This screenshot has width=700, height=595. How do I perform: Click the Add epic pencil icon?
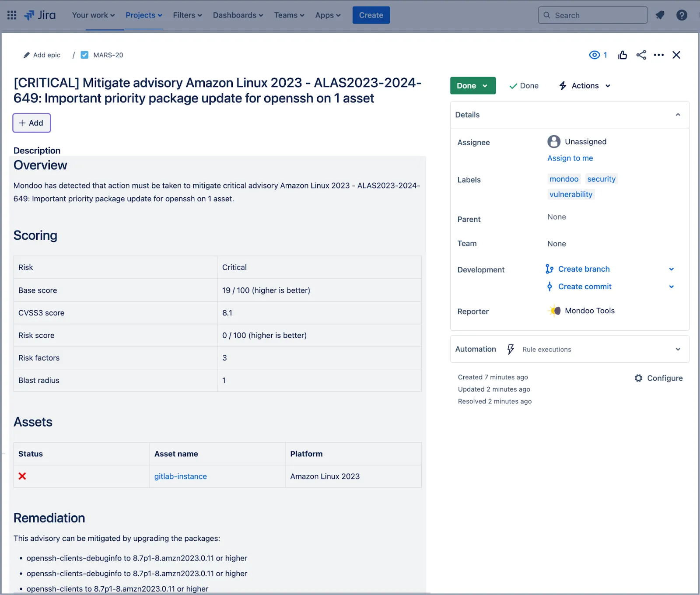26,55
